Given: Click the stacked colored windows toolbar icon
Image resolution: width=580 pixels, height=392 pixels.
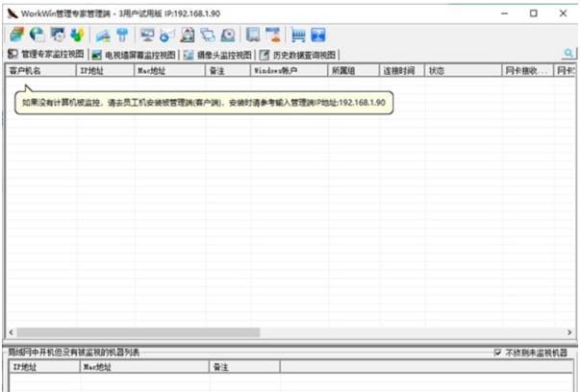Looking at the screenshot, I should (x=17, y=35).
